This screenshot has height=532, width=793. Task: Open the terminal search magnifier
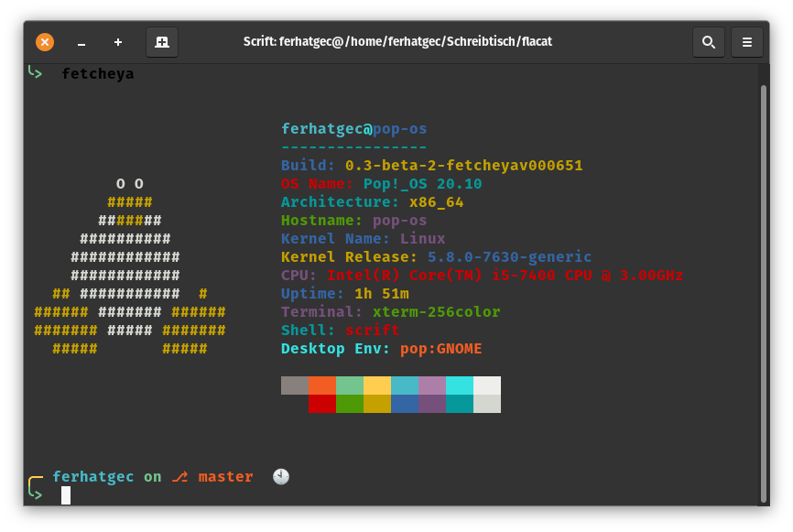point(709,42)
